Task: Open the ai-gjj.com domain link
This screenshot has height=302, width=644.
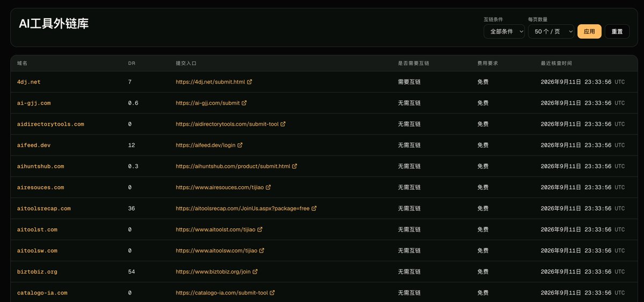Action: (x=34, y=103)
